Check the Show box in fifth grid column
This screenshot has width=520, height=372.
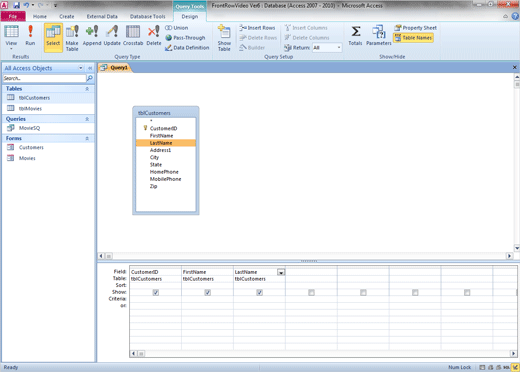point(363,292)
